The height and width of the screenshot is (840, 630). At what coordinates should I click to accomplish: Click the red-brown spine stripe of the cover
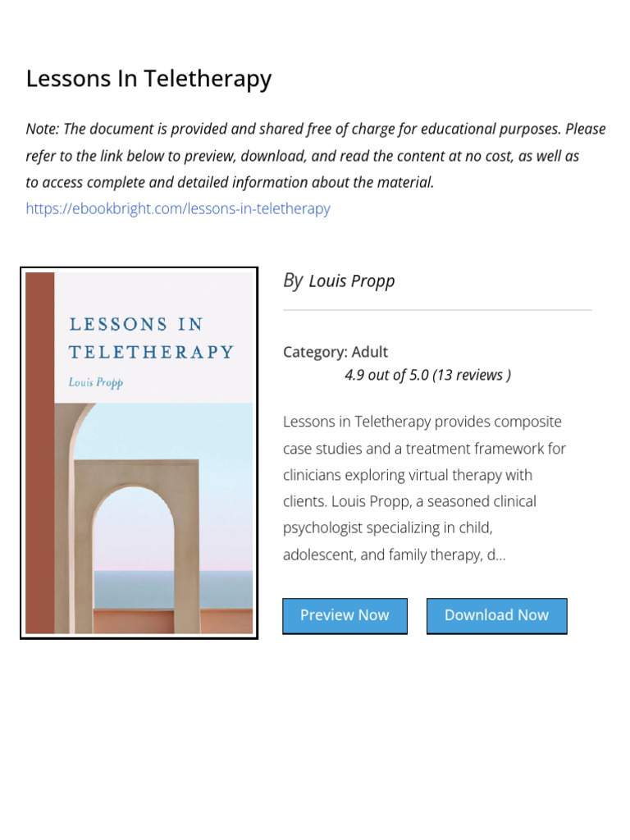39,453
